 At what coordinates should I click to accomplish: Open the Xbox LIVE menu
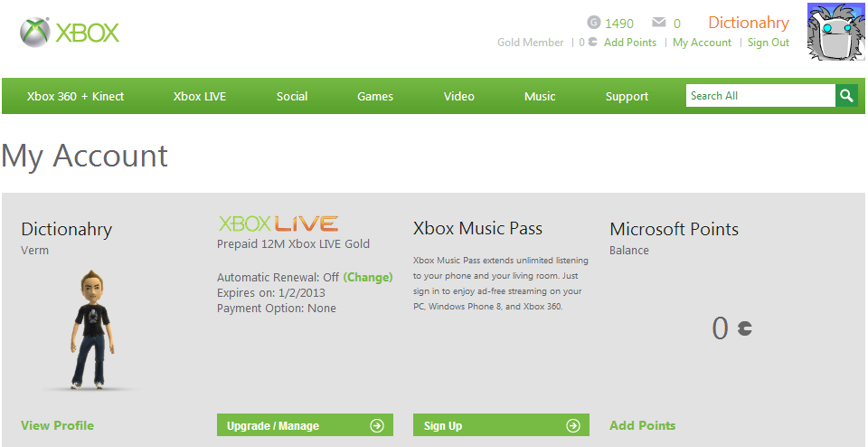[x=199, y=97]
